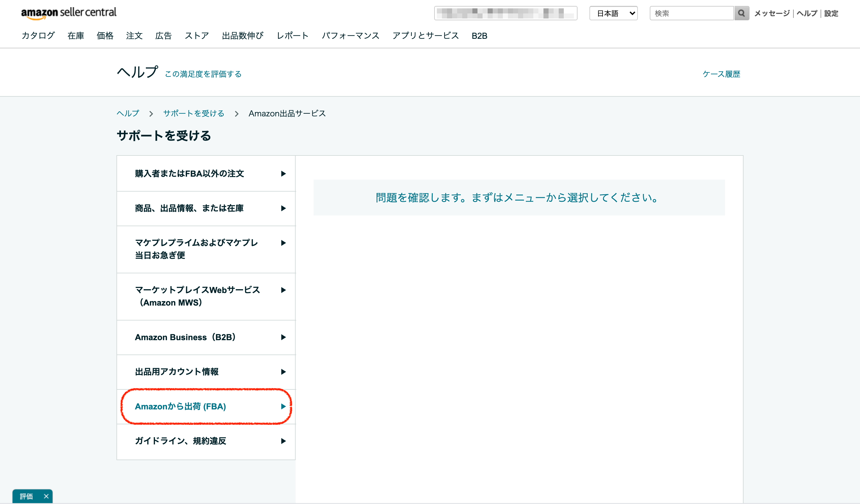Open the パフォーマンス menu

coord(350,36)
